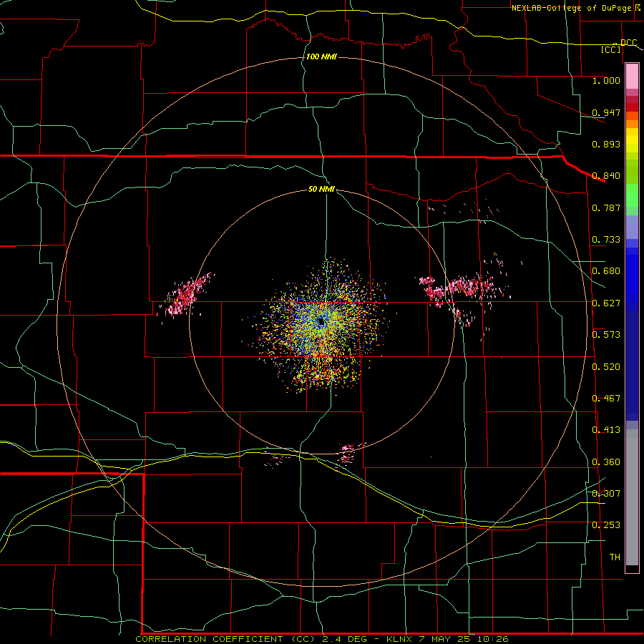Select the 0.680 legend value
This screenshot has width=644, height=644.
(x=606, y=271)
